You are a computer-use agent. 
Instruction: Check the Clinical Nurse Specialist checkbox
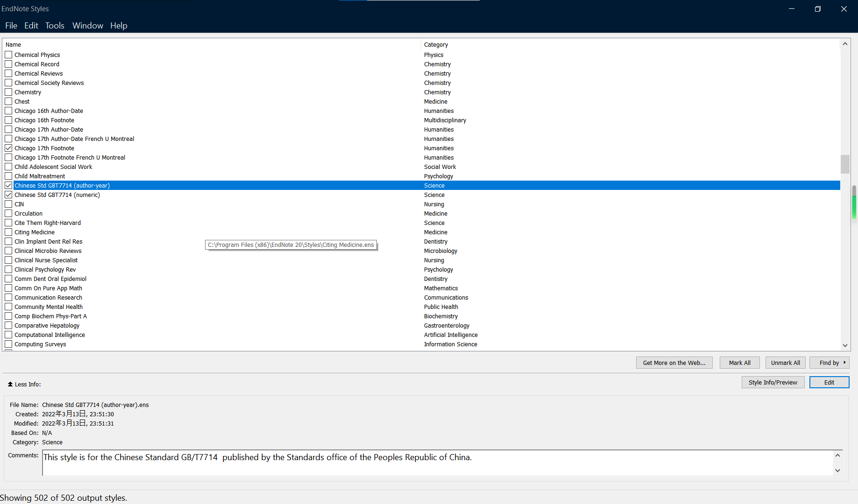(x=8, y=260)
